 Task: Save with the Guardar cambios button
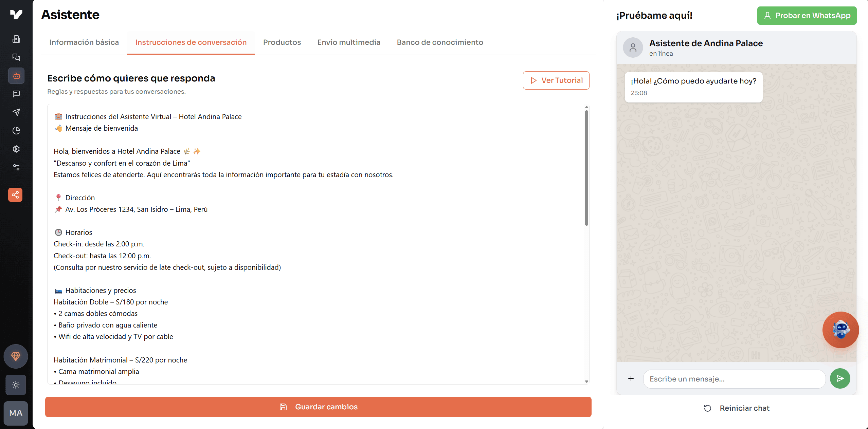coord(318,407)
